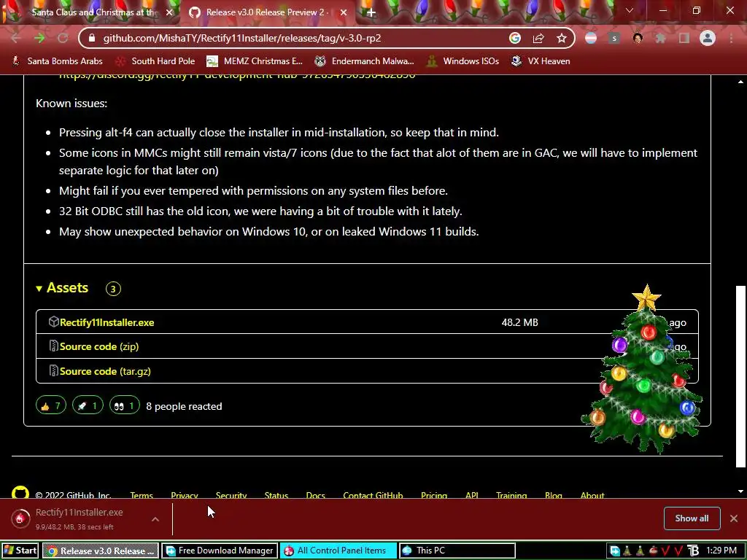Screen dimensions: 747x560
Task: Bookmark this page with the star icon
Action: (562, 38)
